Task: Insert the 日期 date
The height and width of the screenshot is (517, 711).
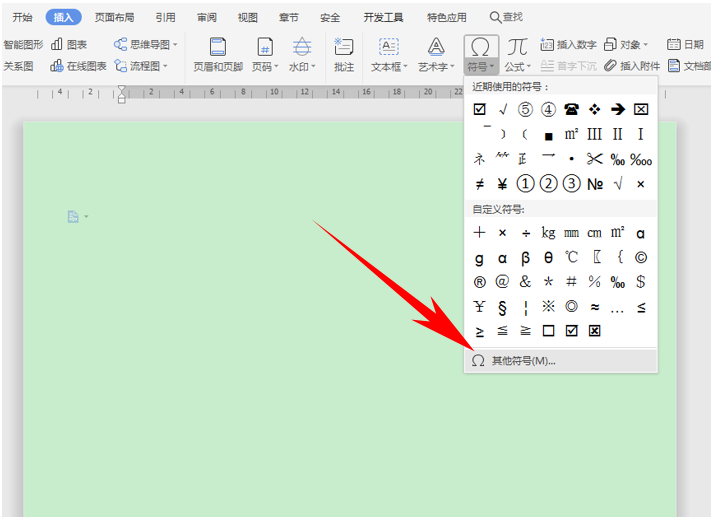Action: point(685,44)
